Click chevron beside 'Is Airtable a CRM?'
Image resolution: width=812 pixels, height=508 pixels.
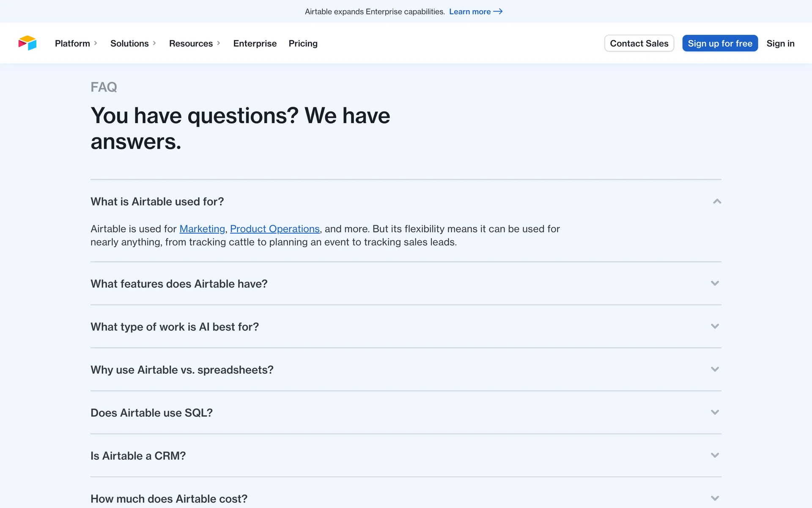[715, 456]
